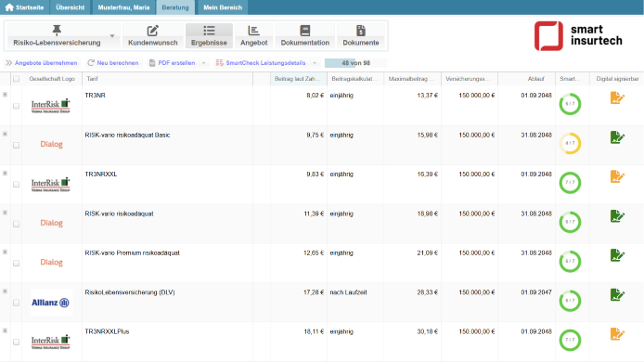
Task: Open the Musterfrau, Maria tab
Action: (123, 7)
